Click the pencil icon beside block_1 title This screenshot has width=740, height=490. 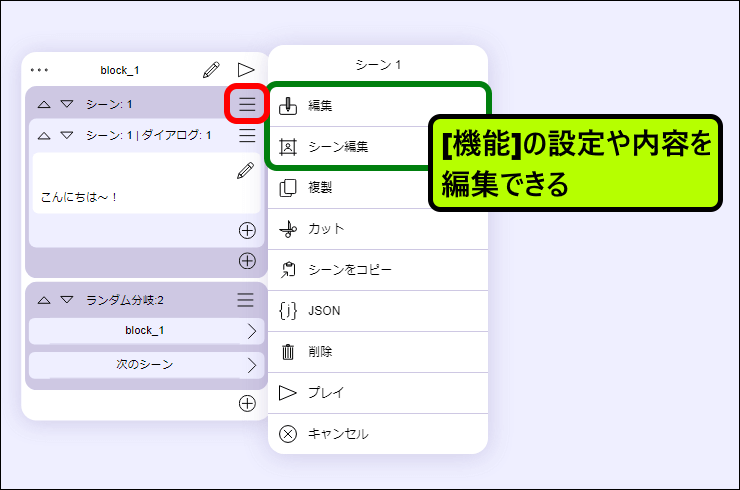(x=211, y=70)
